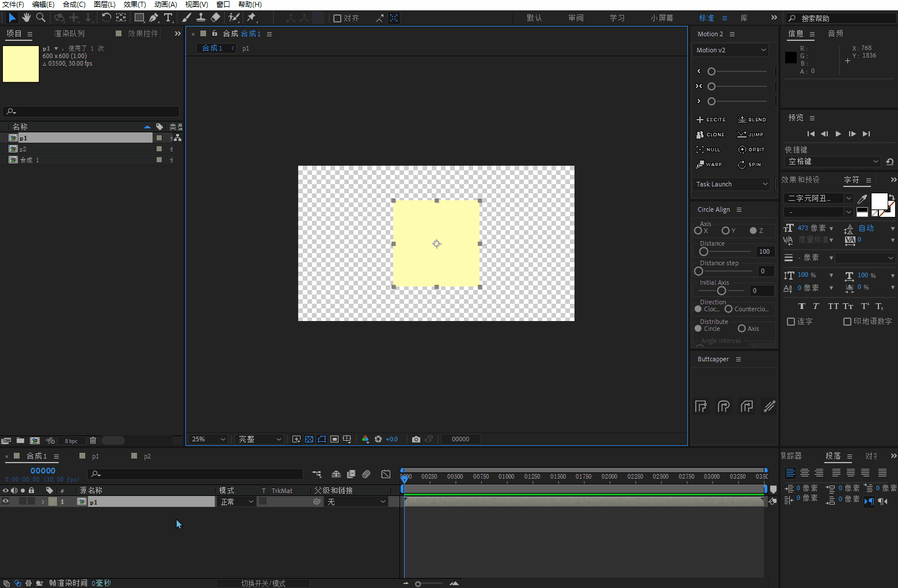Screen dimensions: 898x588
Task: Click the BLEND button in Motion 2
Action: (752, 120)
